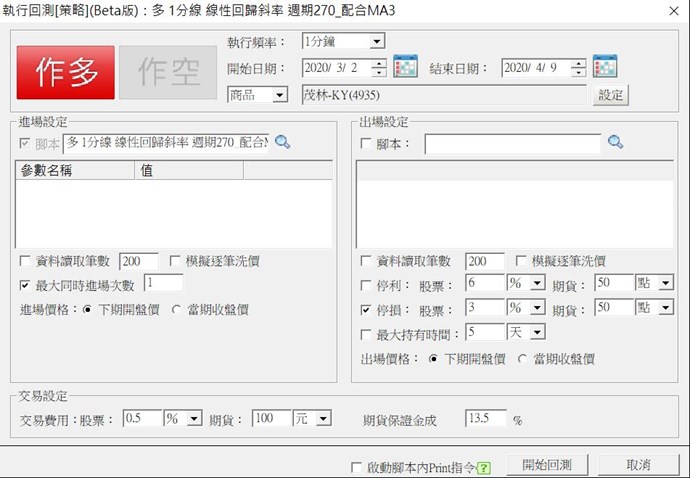Screen dimensions: 690x478
Task: Toggle 停損 stop-loss checkbox
Action: coord(365,310)
